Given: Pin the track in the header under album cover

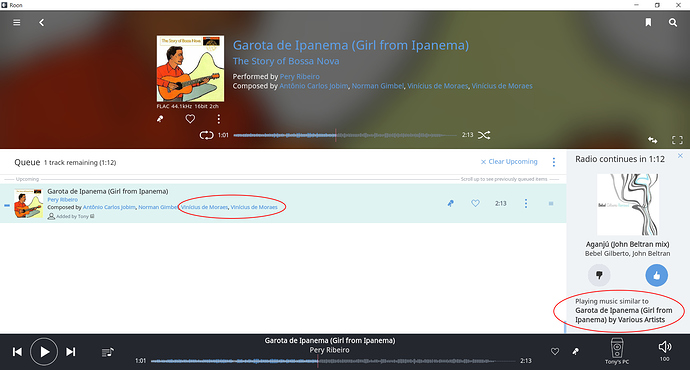Looking at the screenshot, I should (160, 119).
